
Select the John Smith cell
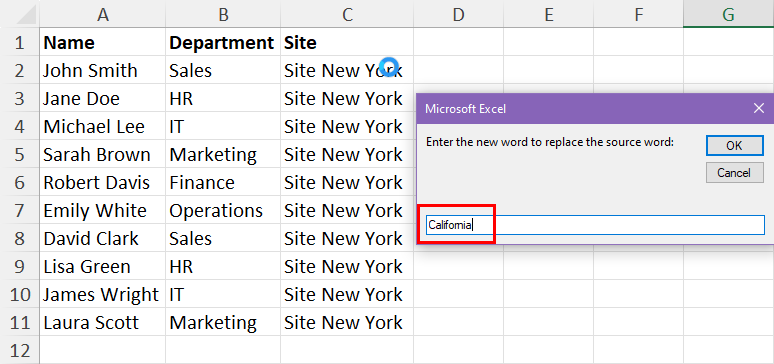pos(103,70)
